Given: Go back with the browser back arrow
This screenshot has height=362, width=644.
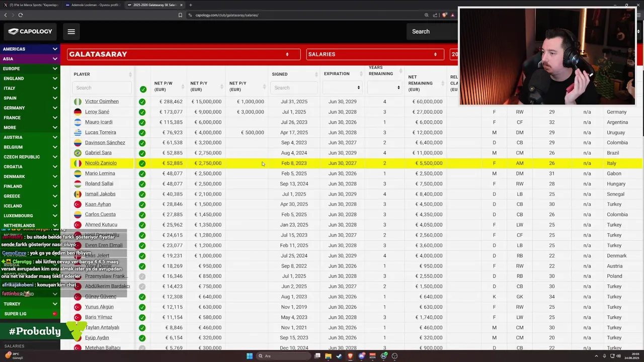Looking at the screenshot, I should [6, 15].
